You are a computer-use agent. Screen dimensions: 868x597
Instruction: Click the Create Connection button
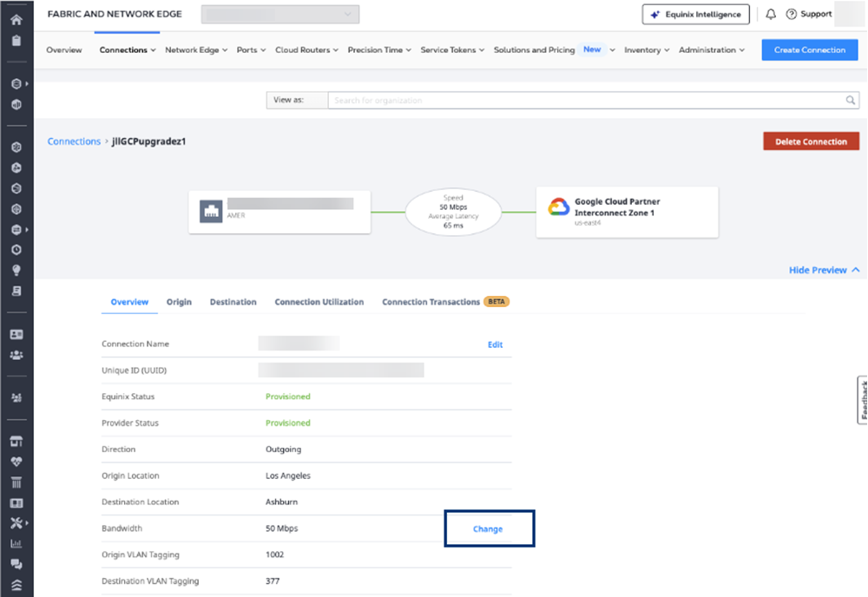pyautogui.click(x=809, y=49)
